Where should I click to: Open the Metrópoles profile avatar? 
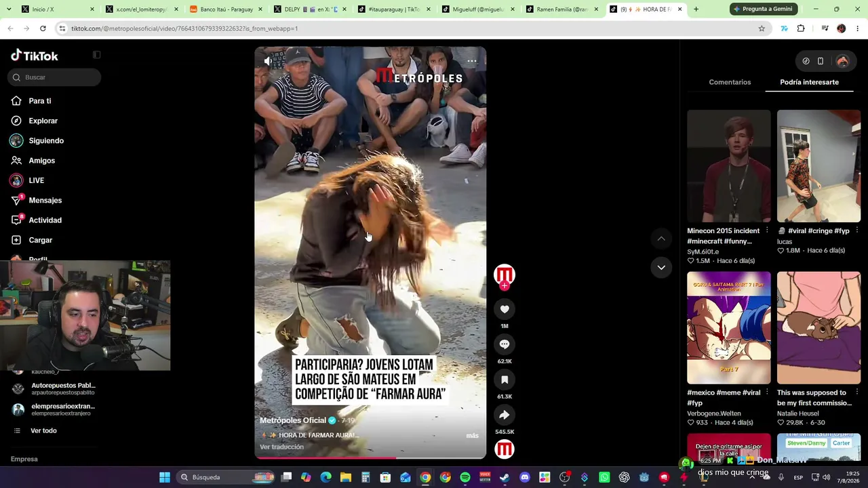504,274
